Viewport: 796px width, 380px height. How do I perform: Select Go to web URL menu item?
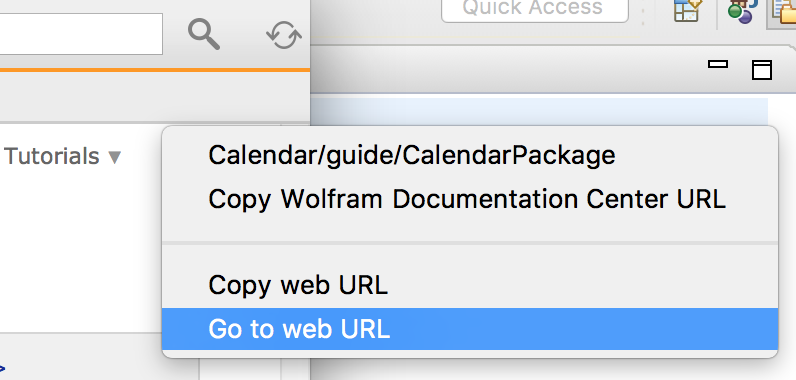pyautogui.click(x=470, y=329)
